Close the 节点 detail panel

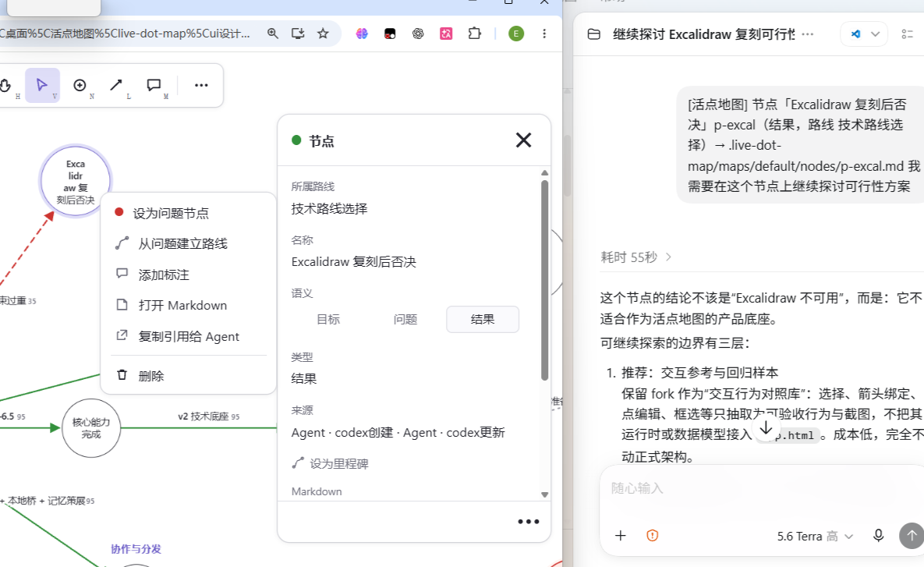pos(523,140)
